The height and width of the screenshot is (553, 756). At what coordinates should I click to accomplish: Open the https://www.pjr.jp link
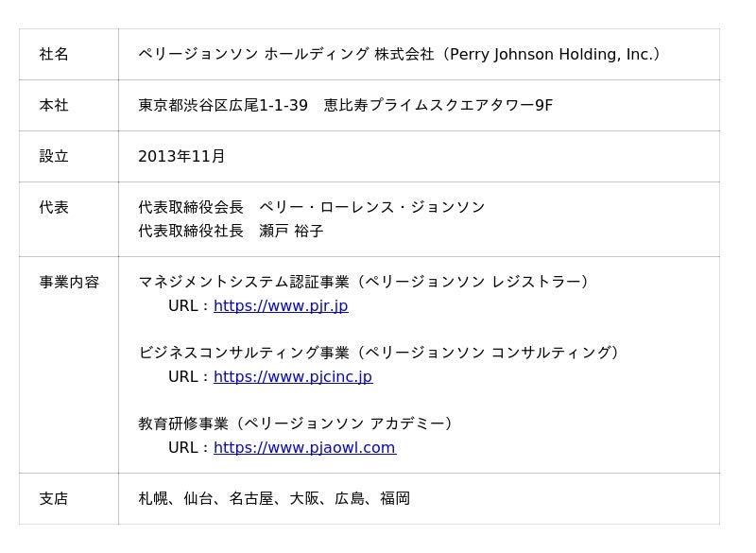point(281,306)
